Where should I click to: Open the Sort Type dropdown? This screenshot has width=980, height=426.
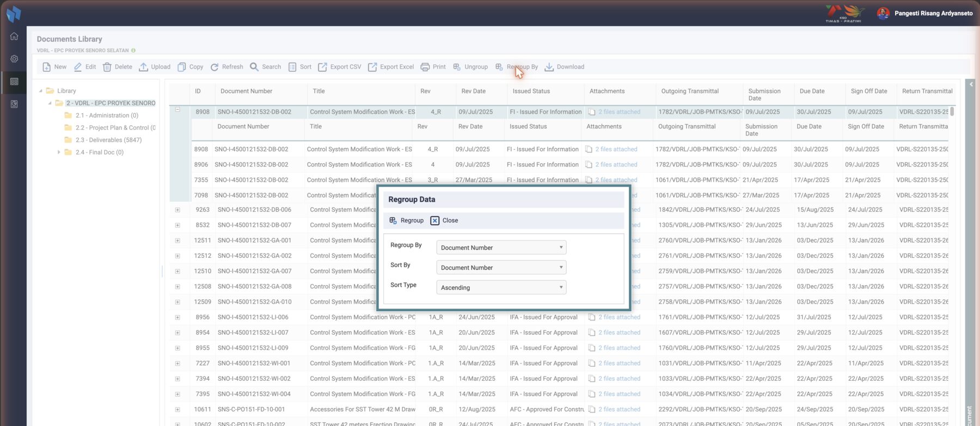click(x=501, y=287)
